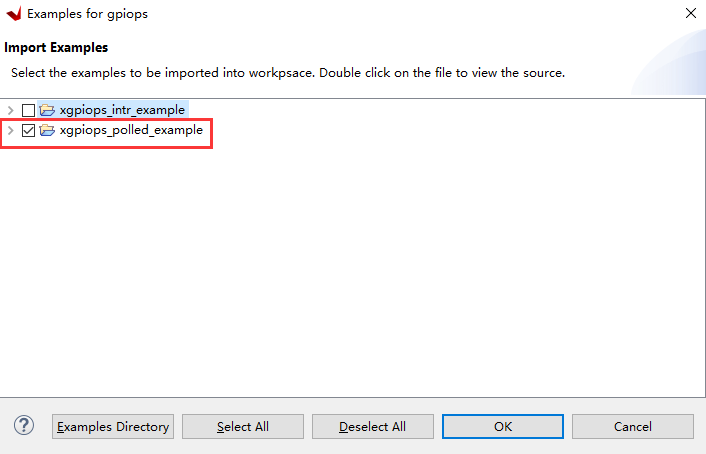Cancel the Import Examples dialog

(x=633, y=427)
